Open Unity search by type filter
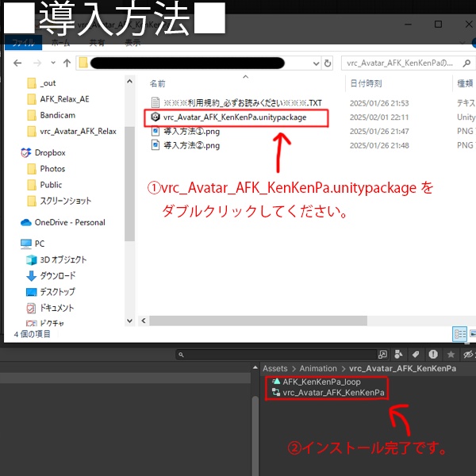 pyautogui.click(x=398, y=355)
